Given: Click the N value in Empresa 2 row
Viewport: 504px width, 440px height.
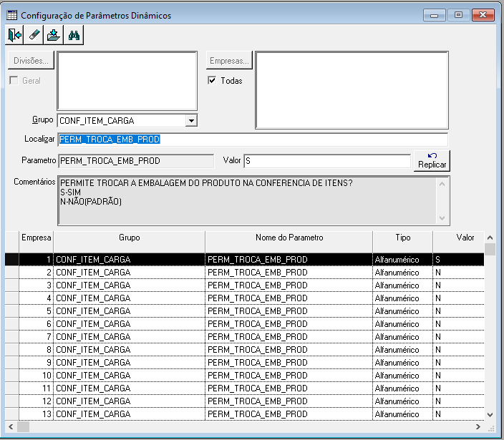Looking at the screenshot, I should (x=438, y=273).
